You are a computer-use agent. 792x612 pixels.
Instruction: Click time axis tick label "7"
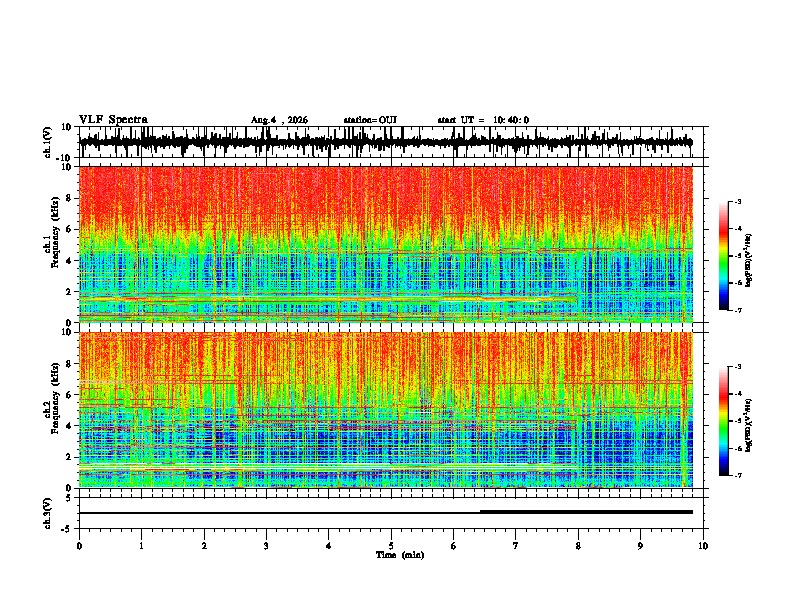coord(516,546)
